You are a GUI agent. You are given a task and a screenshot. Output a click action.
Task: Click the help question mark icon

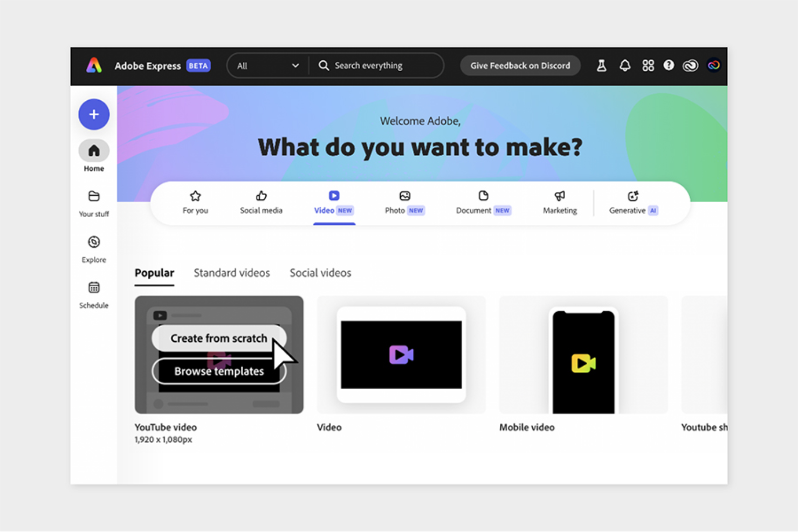669,65
